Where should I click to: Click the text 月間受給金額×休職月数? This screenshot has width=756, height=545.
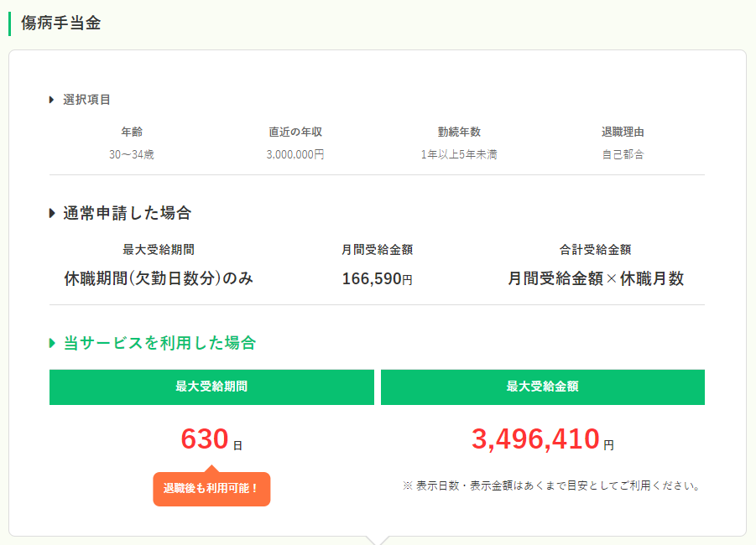pos(596,278)
